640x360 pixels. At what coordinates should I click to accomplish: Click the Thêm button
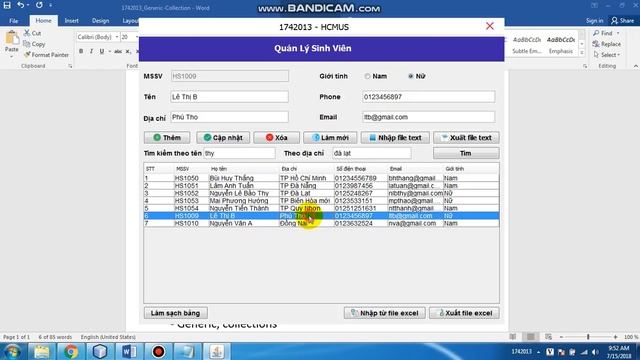167,138
